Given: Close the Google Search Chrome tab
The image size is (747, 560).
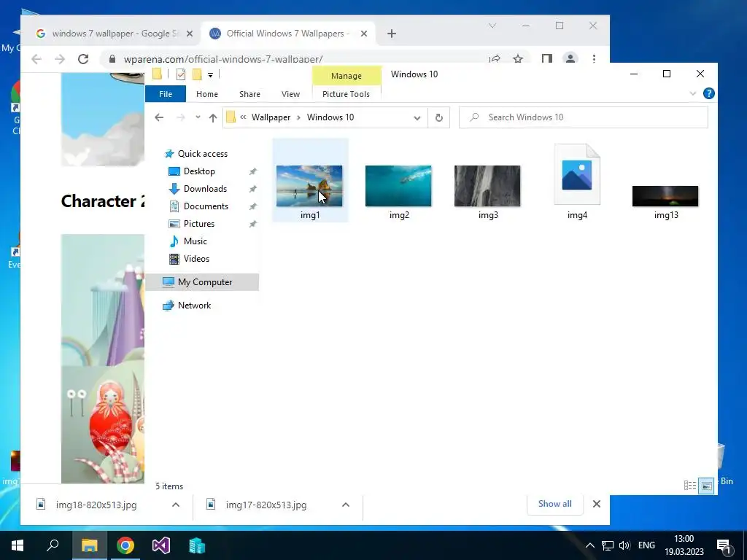Looking at the screenshot, I should click(189, 34).
